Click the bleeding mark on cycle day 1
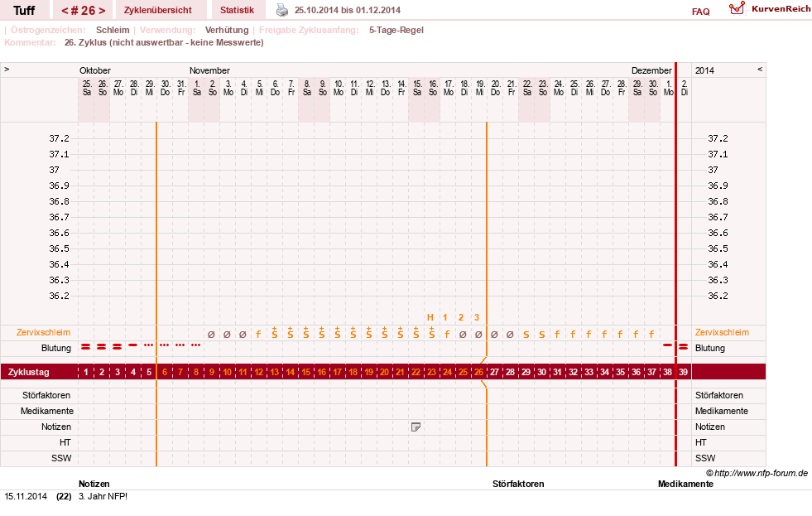This screenshot has height=516, width=812. (x=86, y=346)
